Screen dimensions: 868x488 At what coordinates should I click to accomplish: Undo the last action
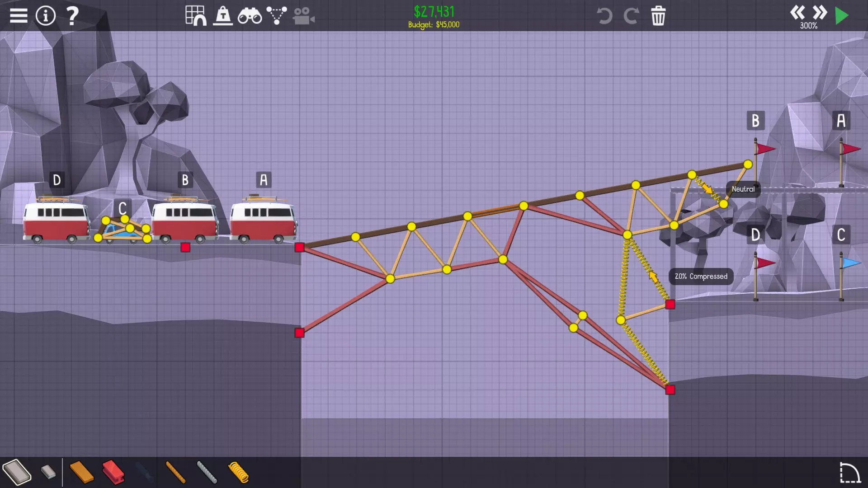point(604,16)
